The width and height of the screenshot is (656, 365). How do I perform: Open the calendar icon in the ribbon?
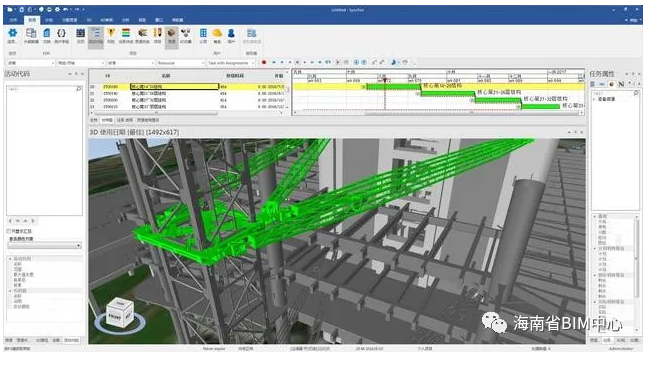pos(80,33)
